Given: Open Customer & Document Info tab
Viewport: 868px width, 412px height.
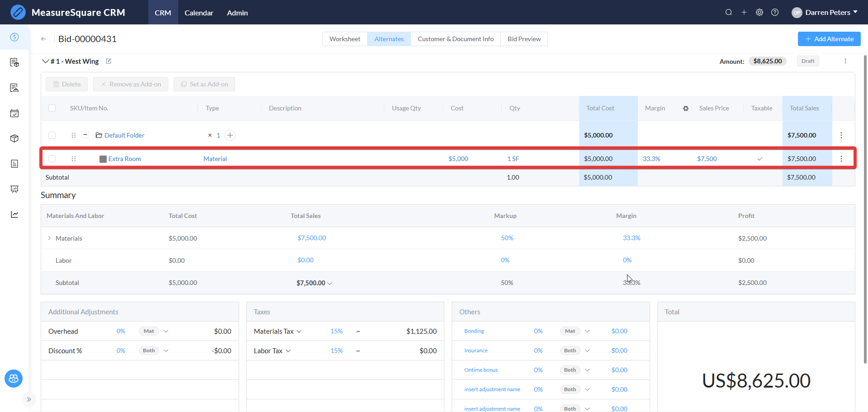Looking at the screenshot, I should pyautogui.click(x=456, y=39).
